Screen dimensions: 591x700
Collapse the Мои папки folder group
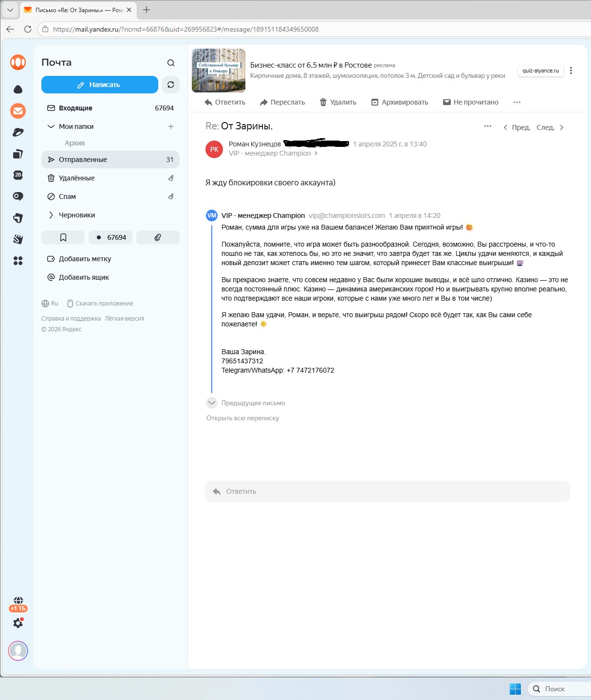(x=51, y=126)
